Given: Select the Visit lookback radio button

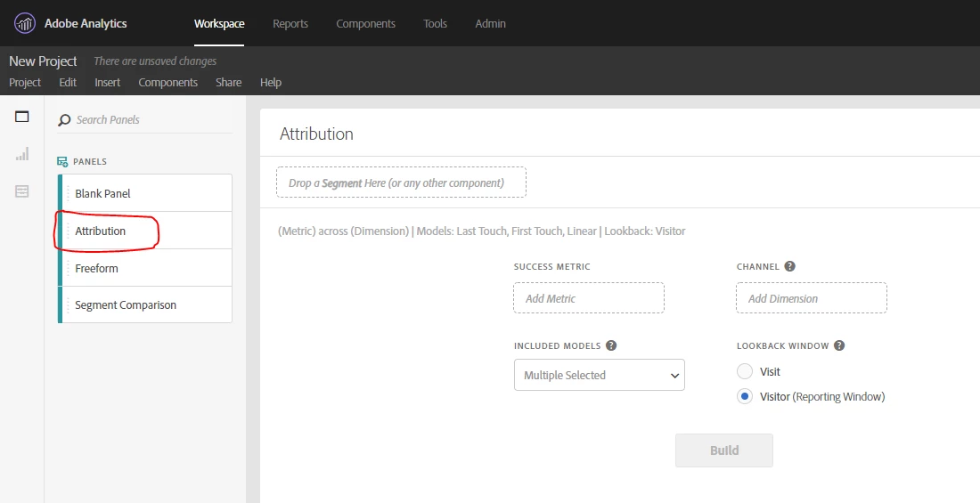Looking at the screenshot, I should coord(745,371).
